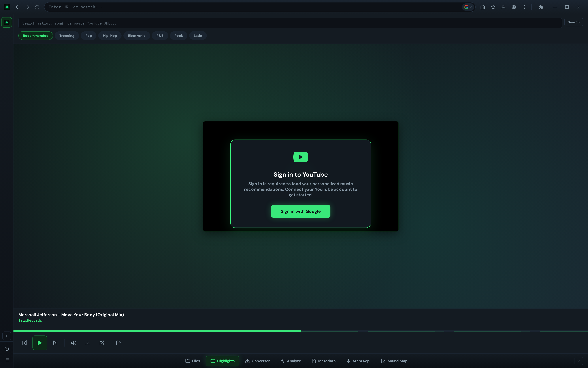Image resolution: width=588 pixels, height=368 pixels.
Task: Click the URL address bar
Action: coord(253,7)
